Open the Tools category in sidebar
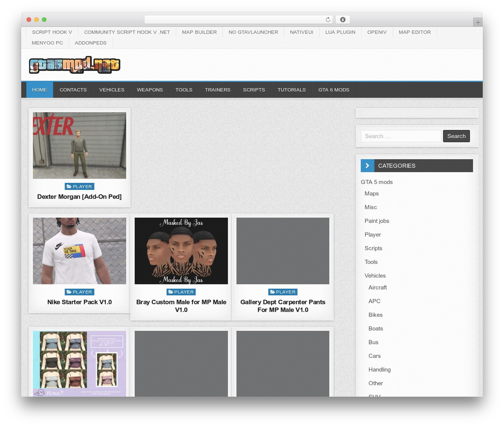 [371, 262]
